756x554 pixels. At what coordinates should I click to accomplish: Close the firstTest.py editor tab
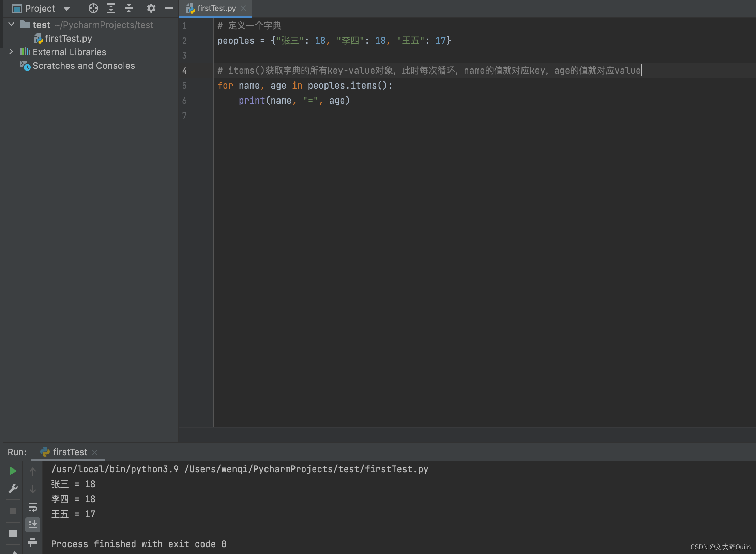point(243,8)
